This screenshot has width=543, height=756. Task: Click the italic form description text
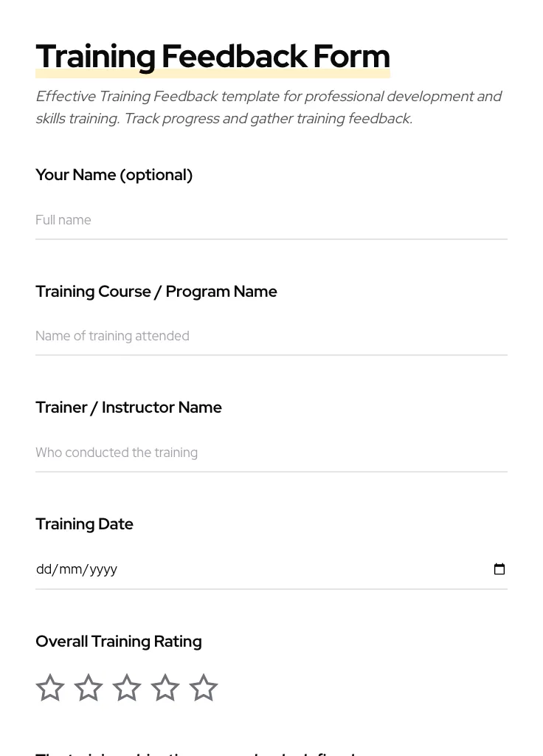pos(269,107)
